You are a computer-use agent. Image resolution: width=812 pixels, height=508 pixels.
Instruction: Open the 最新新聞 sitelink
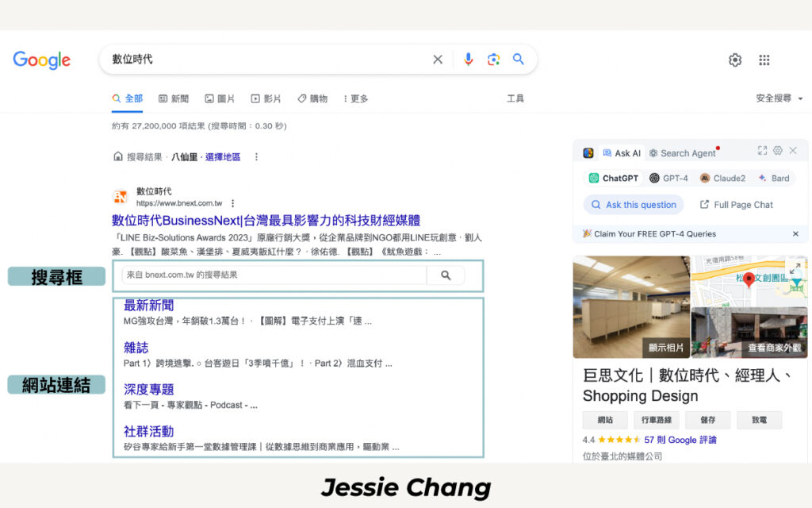[148, 306]
